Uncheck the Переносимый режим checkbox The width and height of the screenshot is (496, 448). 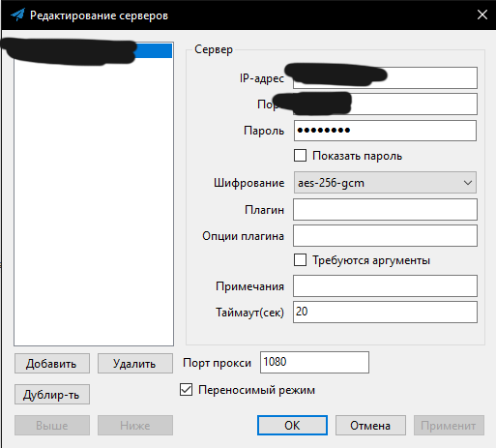[187, 390]
